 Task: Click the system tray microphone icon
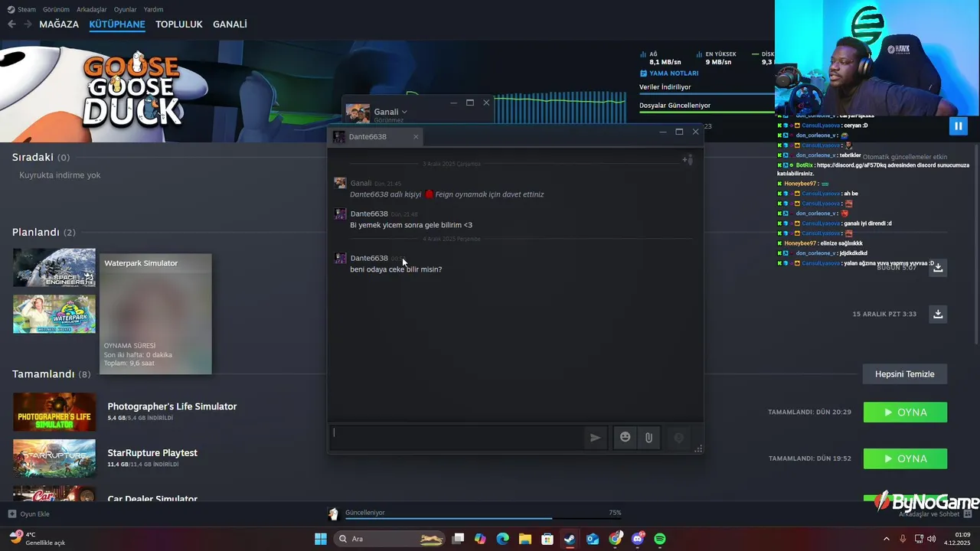[x=903, y=539]
